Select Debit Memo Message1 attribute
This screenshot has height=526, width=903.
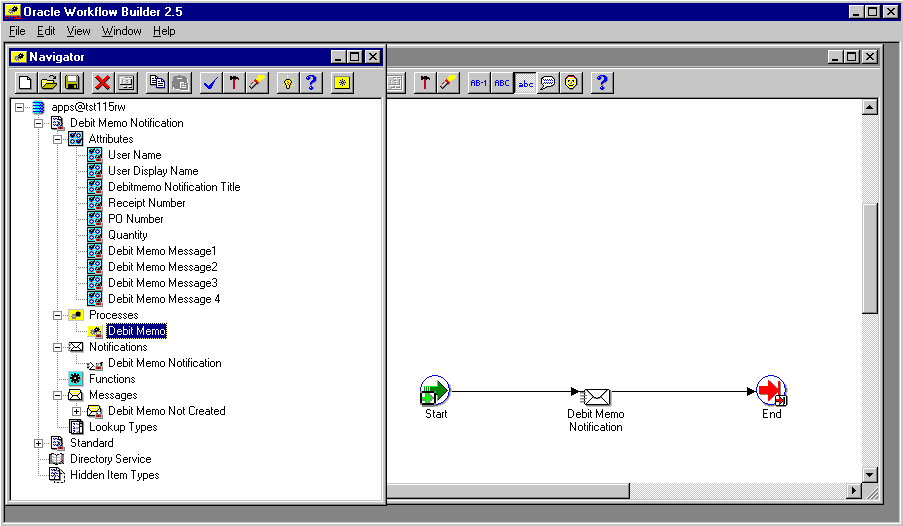coord(162,251)
